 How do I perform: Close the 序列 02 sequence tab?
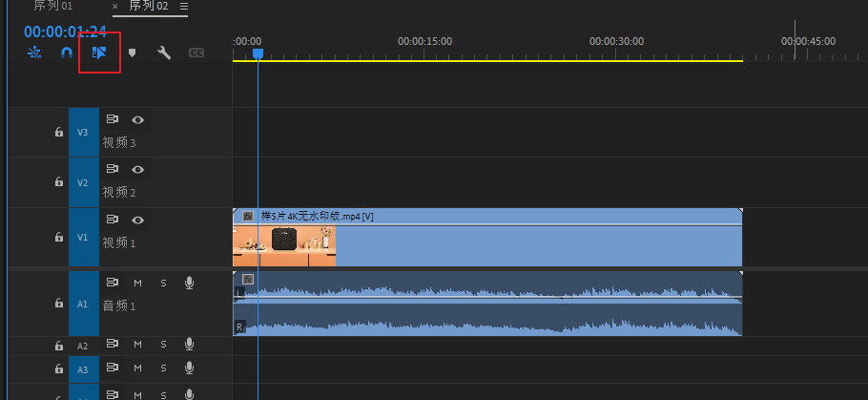(x=116, y=7)
